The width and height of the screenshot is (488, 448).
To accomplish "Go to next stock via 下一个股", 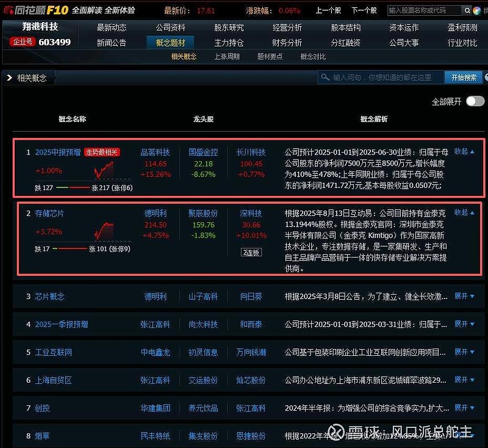I will [x=364, y=10].
